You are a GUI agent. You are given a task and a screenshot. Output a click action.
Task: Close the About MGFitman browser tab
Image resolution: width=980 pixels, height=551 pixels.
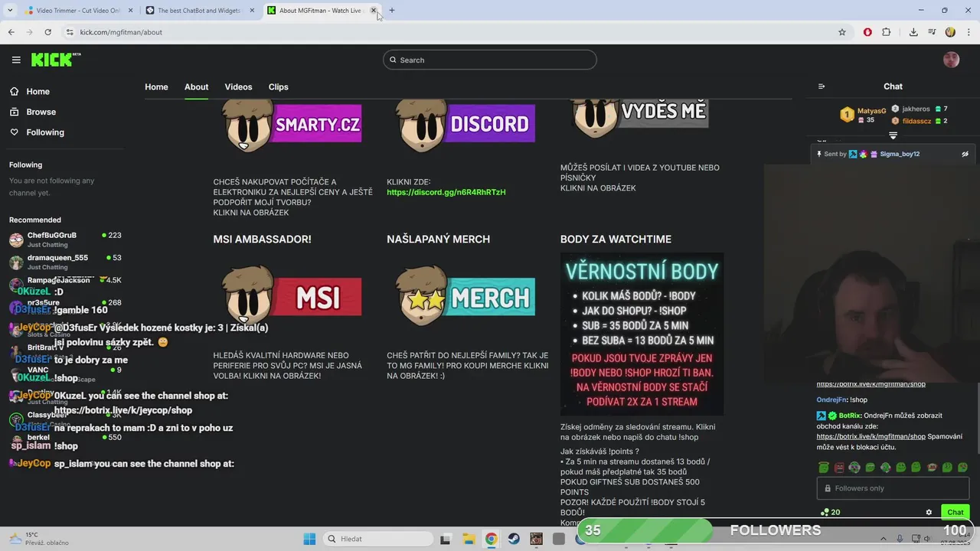374,11
